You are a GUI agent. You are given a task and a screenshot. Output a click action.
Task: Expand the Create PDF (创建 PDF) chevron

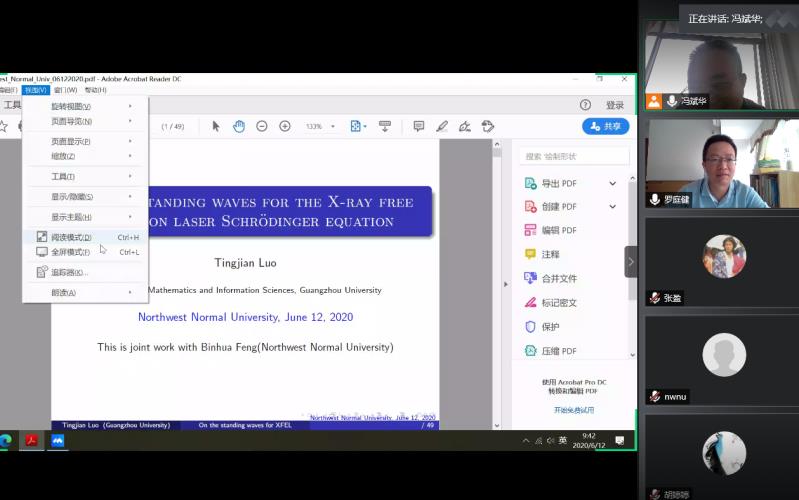point(613,207)
